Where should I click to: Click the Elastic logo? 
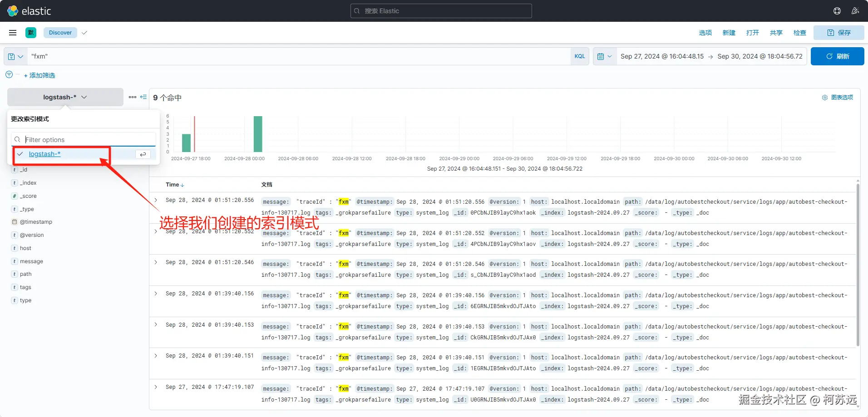coord(29,11)
